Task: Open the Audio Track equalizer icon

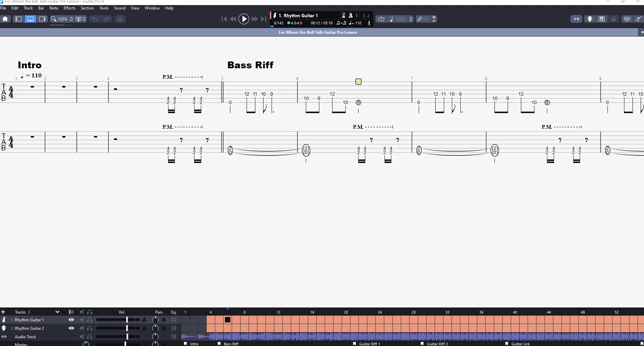Action: click(174, 337)
